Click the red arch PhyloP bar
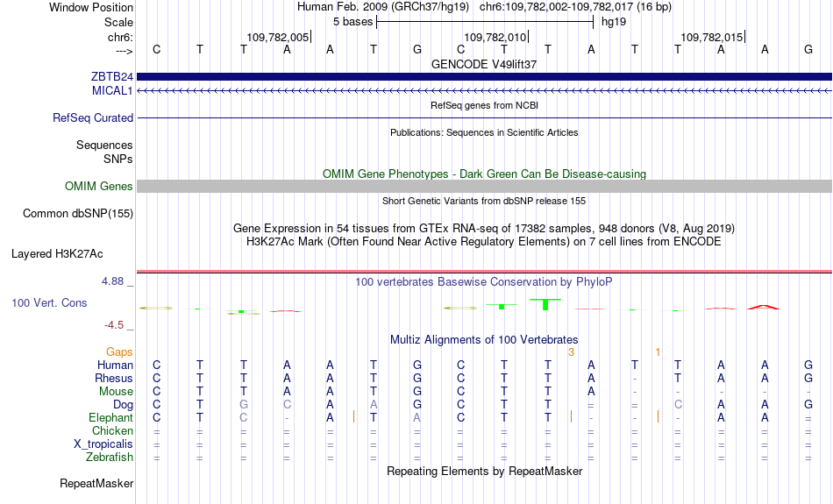 [764, 307]
